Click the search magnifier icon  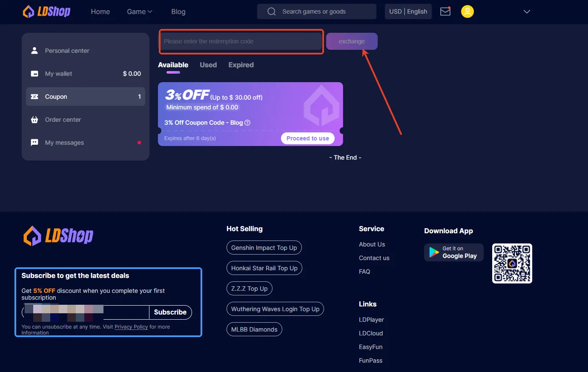click(x=271, y=11)
